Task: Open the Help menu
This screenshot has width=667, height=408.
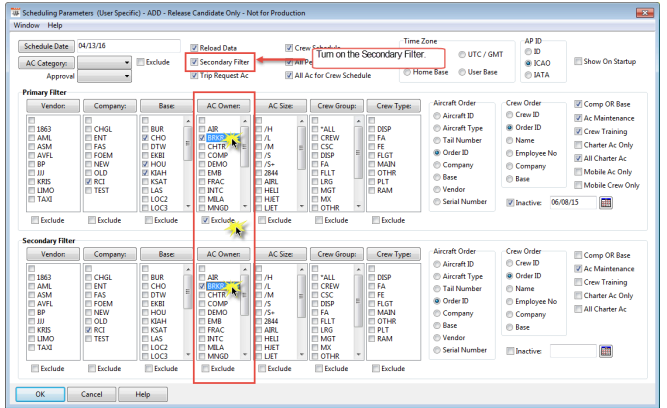Action: tap(55, 26)
